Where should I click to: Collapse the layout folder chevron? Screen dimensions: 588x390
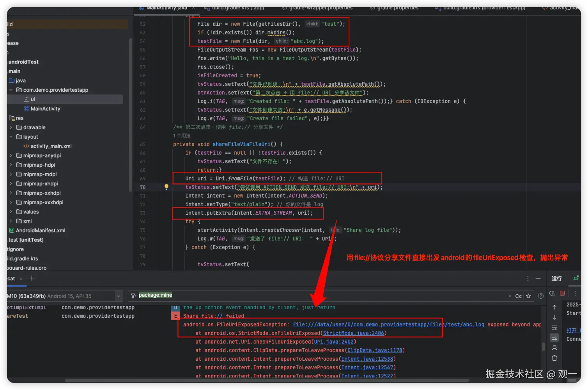pyautogui.click(x=11, y=137)
